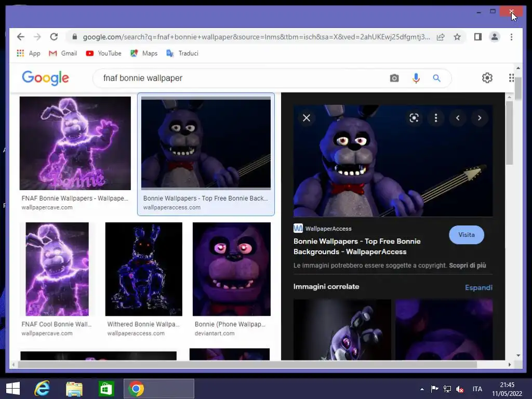Click the preview panel scrollbar thumb
532x399 pixels.
[x=509, y=133]
